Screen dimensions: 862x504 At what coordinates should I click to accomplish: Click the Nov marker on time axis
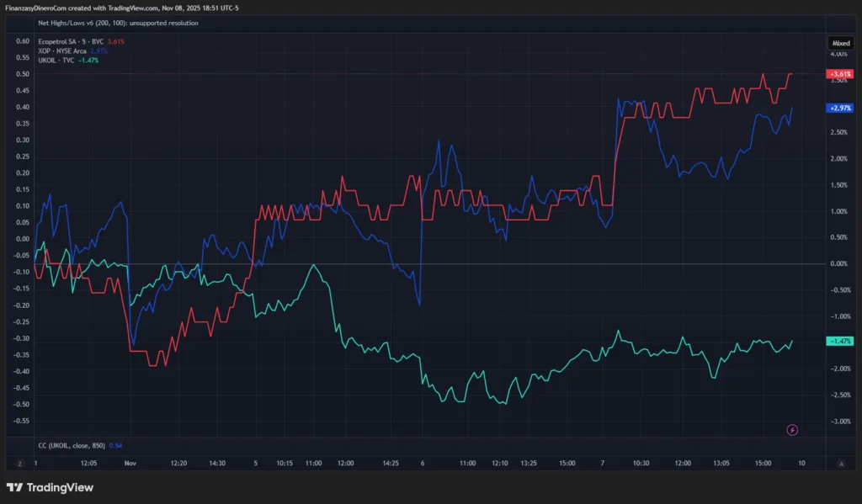coord(130,464)
